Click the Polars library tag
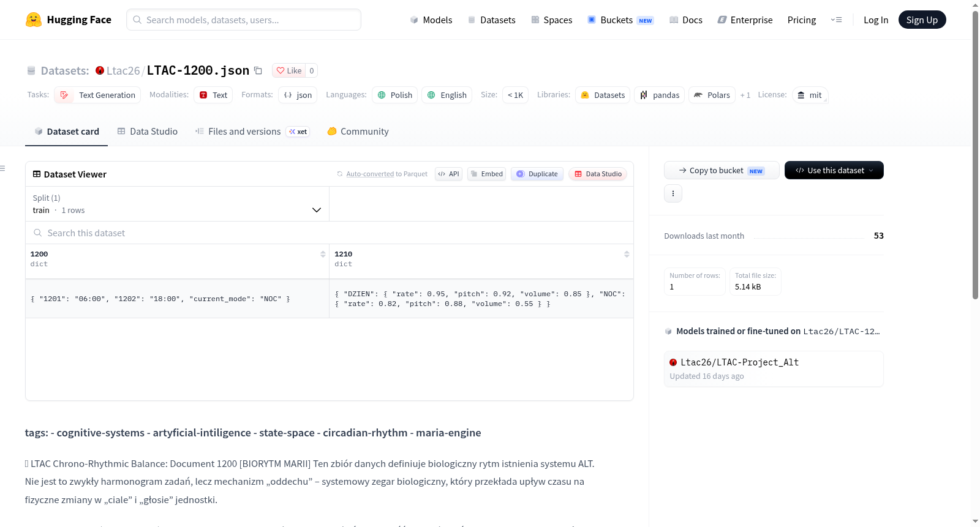 point(712,95)
